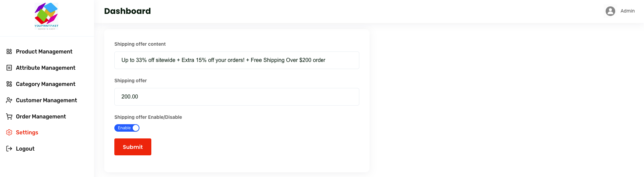Open Order Management page
The image size is (644, 177).
coord(41,116)
